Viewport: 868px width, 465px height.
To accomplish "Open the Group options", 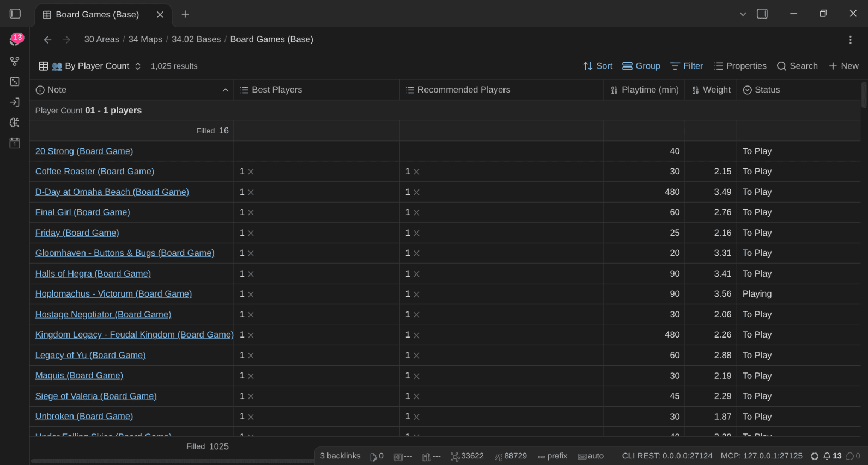I will point(641,66).
